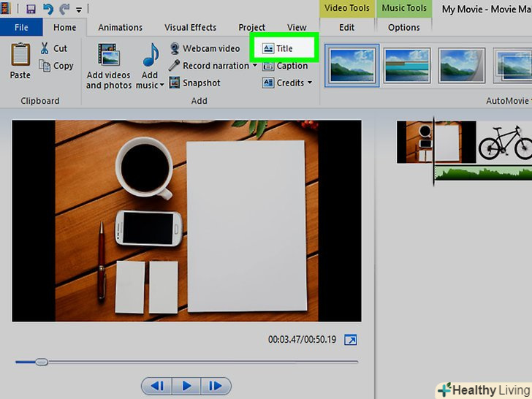Click the Save icon in quick access toolbar

[31, 9]
